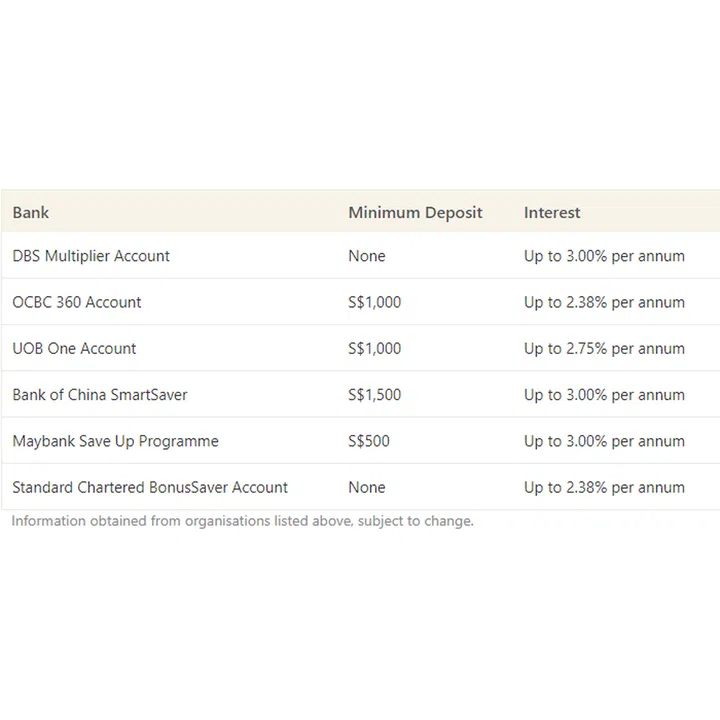Click the S$500 minimum deposit cell

369,441
